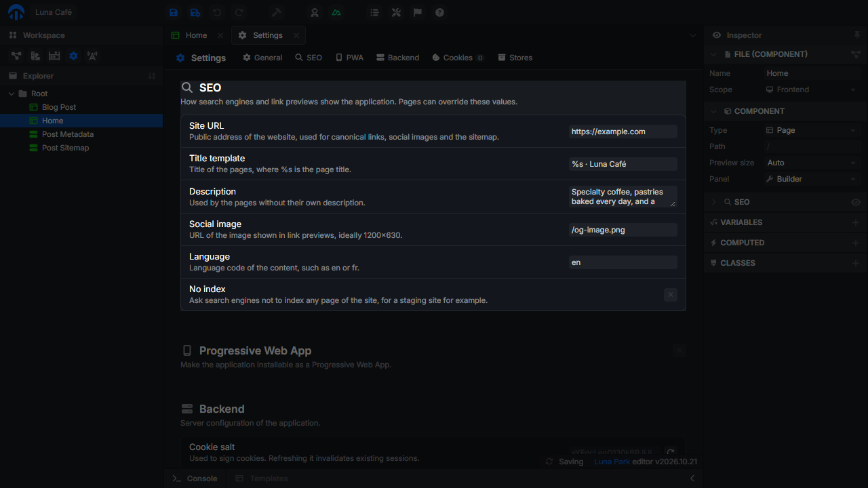Click the flag icon in the top toolbar
Viewport: 868px width, 488px height.
pos(418,12)
